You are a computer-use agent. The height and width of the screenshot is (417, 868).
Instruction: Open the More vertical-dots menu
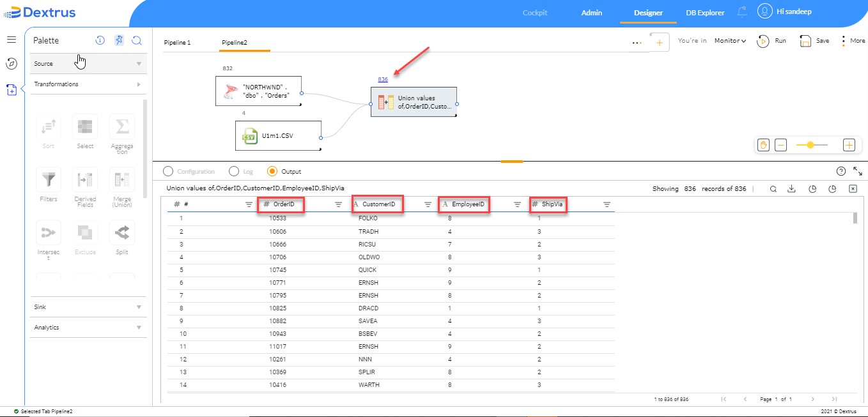pos(844,40)
